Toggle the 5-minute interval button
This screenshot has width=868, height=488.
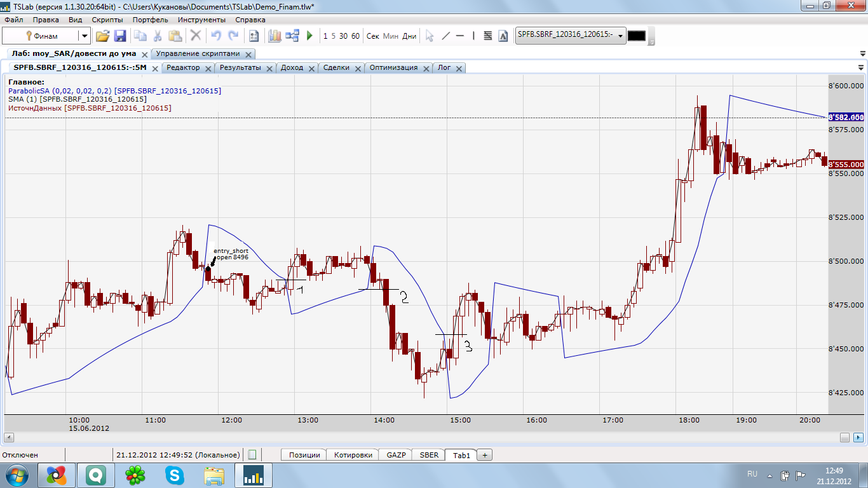pos(333,36)
